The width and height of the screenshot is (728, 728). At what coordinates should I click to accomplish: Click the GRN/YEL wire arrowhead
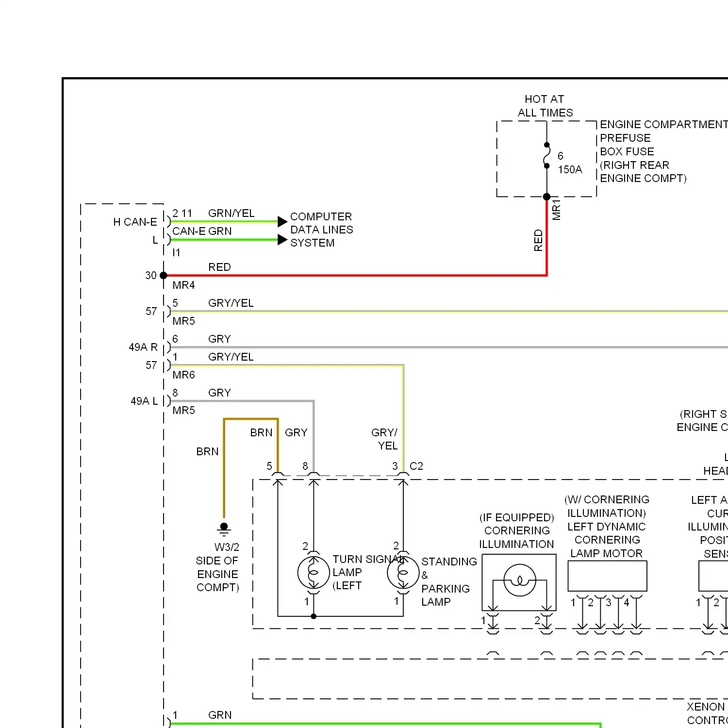tap(282, 222)
